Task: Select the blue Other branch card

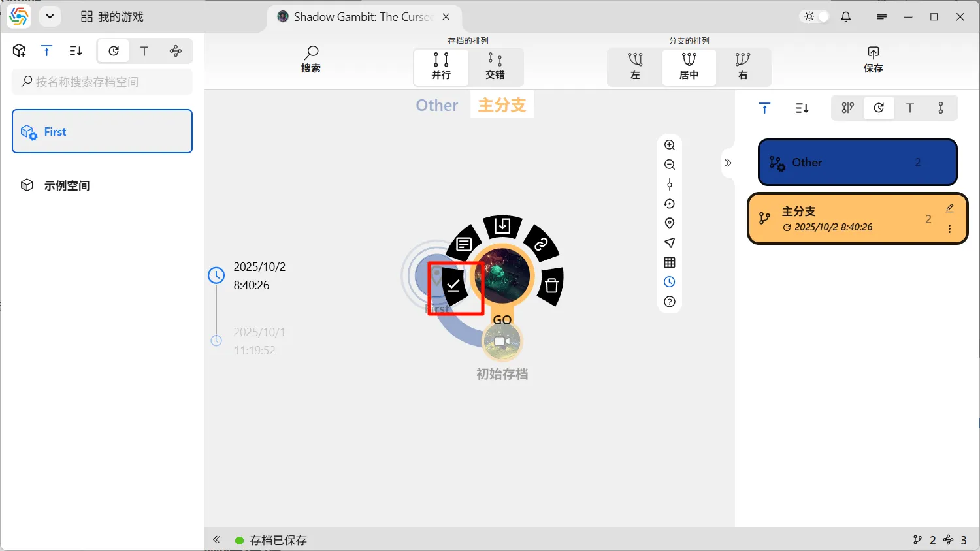Action: pyautogui.click(x=857, y=163)
